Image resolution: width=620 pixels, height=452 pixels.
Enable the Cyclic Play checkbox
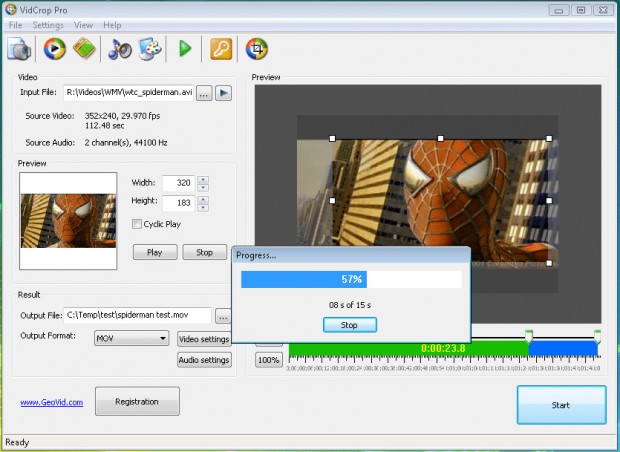tap(137, 224)
